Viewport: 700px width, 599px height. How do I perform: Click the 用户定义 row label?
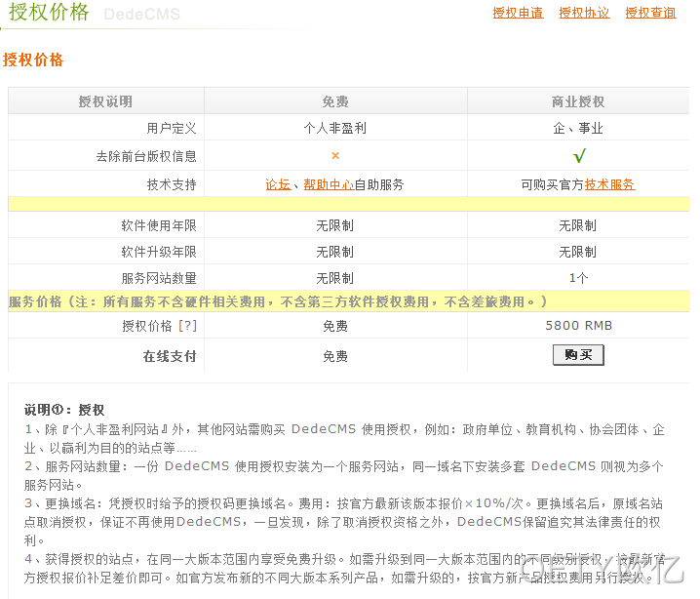[x=172, y=129]
